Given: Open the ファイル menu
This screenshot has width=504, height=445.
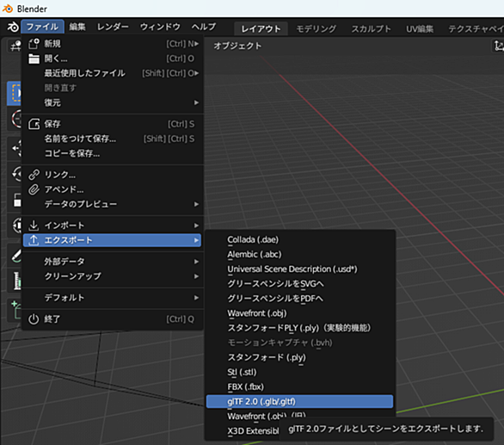Looking at the screenshot, I should pos(42,27).
